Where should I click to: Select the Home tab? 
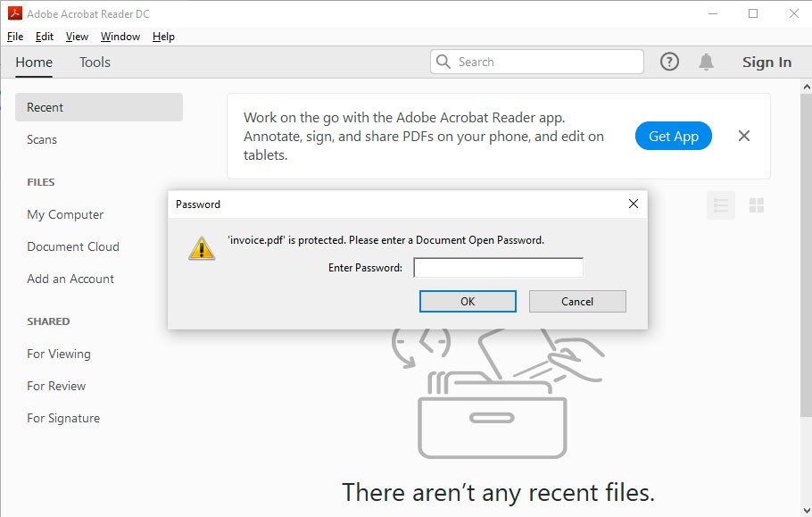click(34, 63)
